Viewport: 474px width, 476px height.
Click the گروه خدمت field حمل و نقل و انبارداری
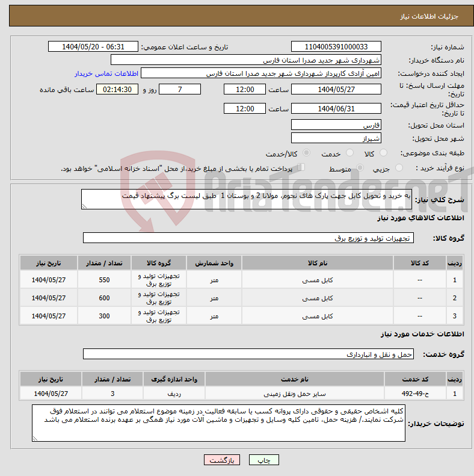248,354
